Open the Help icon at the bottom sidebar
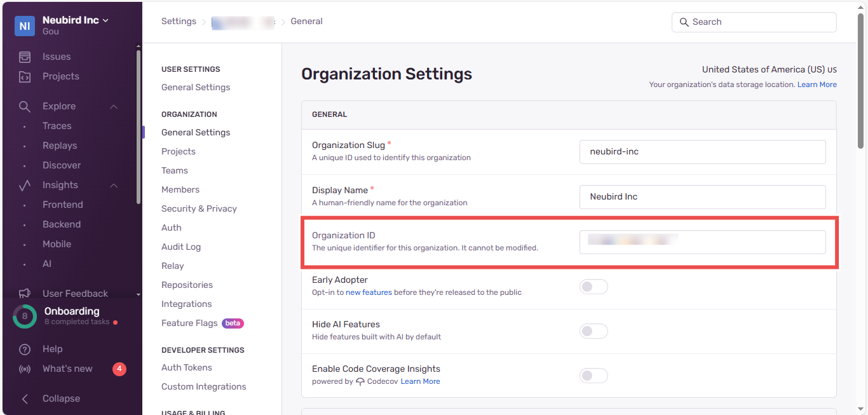Screen dimensions: 868x415 [25, 348]
